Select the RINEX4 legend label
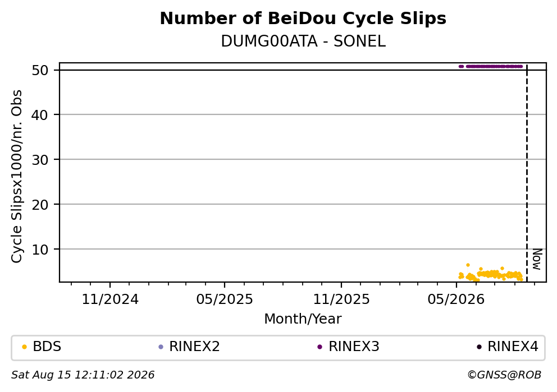The image size is (557, 392). point(513,347)
